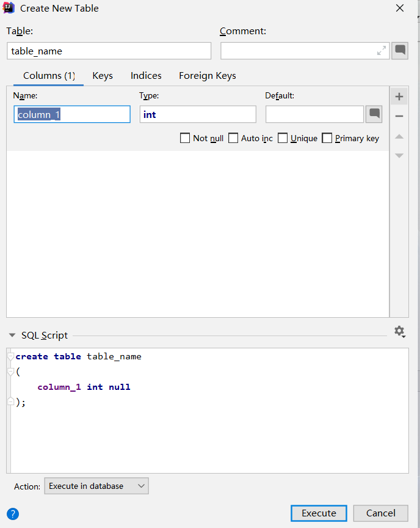Open SQL Script settings gear
This screenshot has height=528, width=420.
coord(400,332)
